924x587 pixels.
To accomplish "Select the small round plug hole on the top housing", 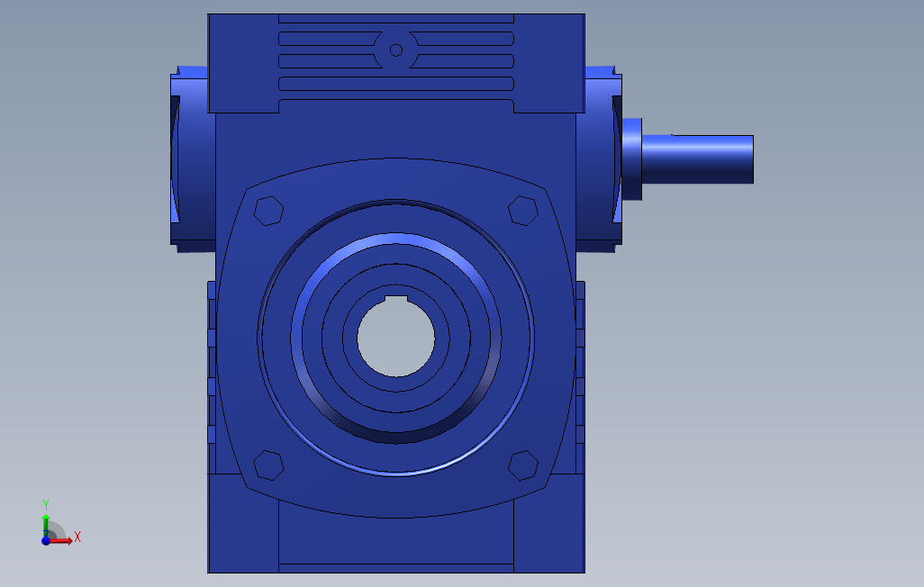I will click(396, 50).
